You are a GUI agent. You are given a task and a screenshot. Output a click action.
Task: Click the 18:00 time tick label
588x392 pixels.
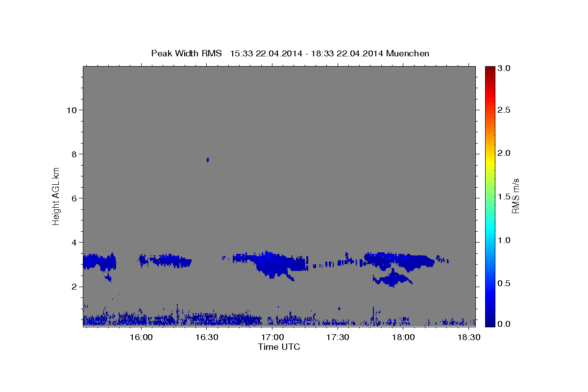pos(404,337)
